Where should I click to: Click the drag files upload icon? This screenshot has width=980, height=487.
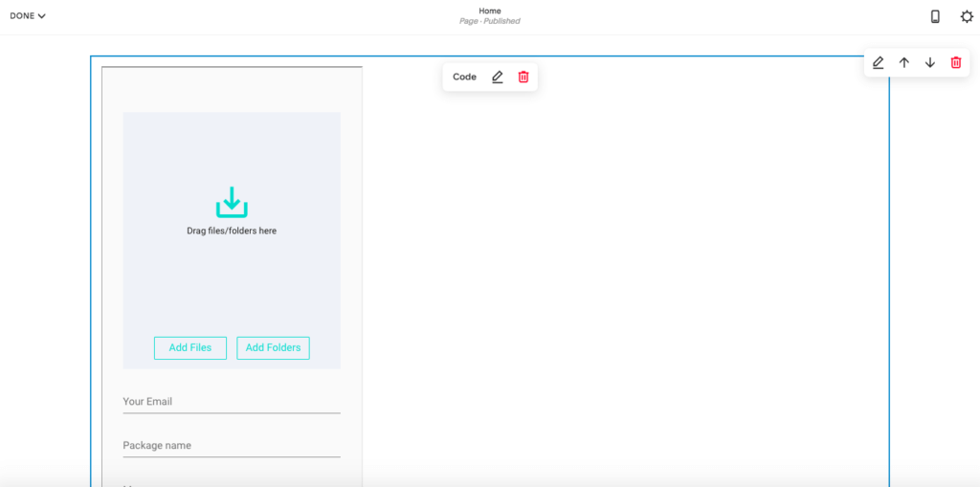(x=232, y=202)
